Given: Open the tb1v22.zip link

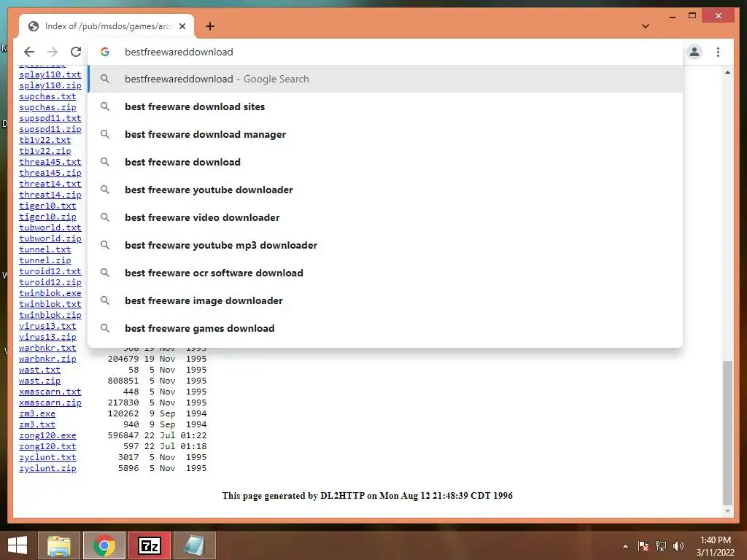Looking at the screenshot, I should [44, 151].
